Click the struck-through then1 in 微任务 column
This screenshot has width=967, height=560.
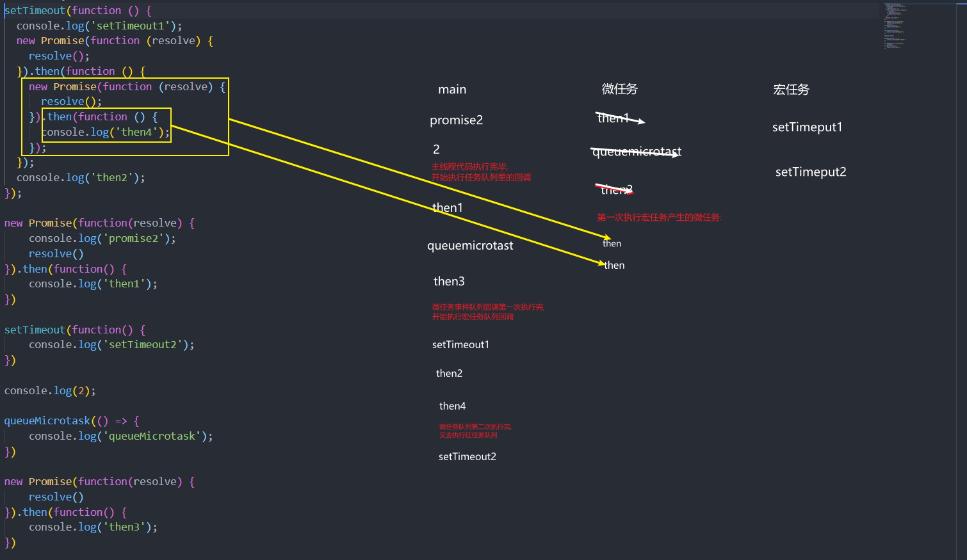point(613,118)
